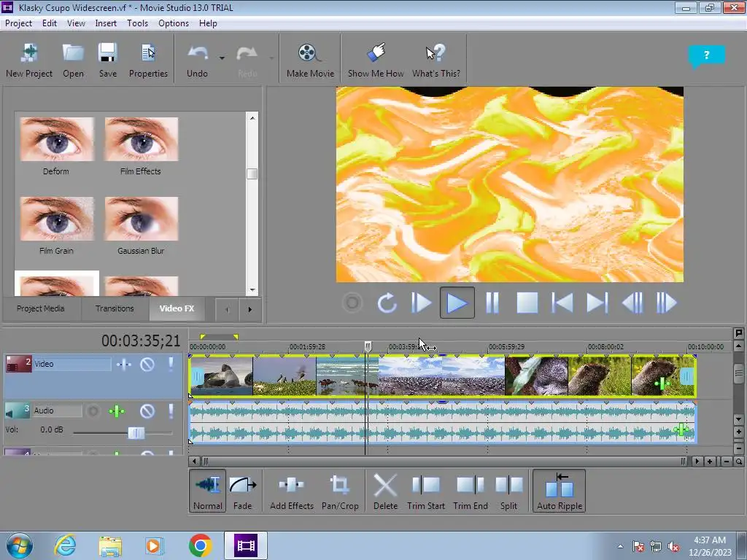Screen dimensions: 747x560
Task: Click the Play button
Action: click(457, 303)
